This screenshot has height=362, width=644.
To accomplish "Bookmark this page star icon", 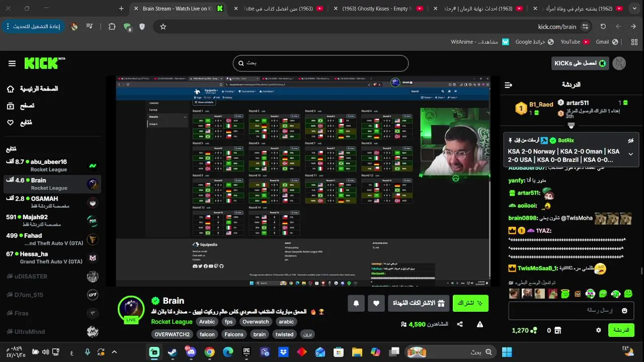I will (163, 27).
